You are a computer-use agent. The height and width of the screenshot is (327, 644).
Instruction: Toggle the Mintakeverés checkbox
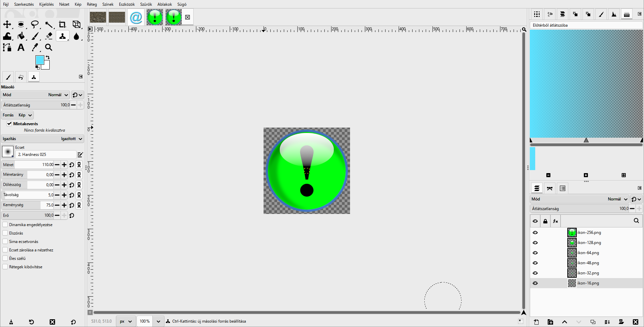click(9, 124)
